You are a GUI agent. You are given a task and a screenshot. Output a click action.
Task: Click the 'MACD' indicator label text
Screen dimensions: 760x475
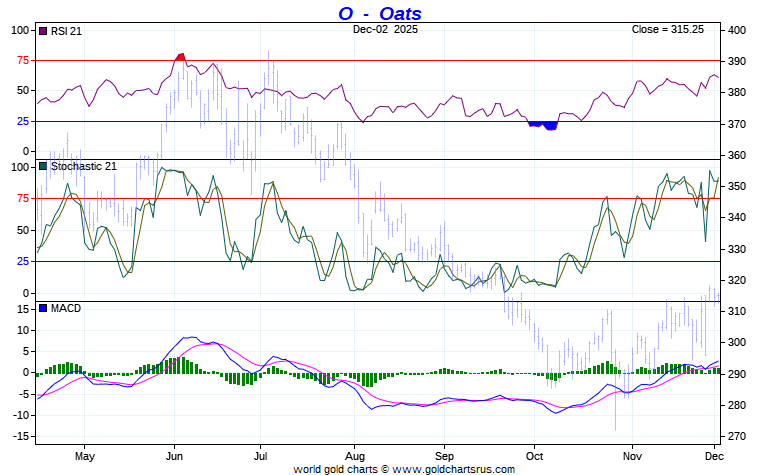65,308
